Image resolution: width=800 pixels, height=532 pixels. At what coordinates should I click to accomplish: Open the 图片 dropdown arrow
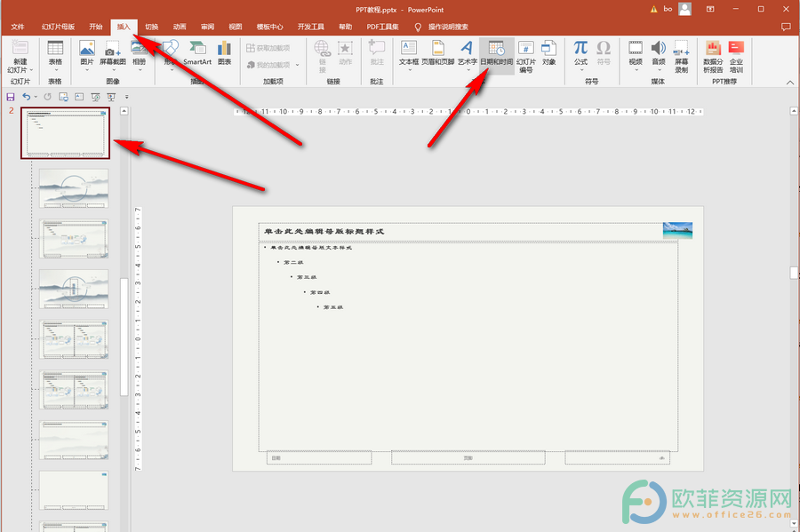coord(87,70)
